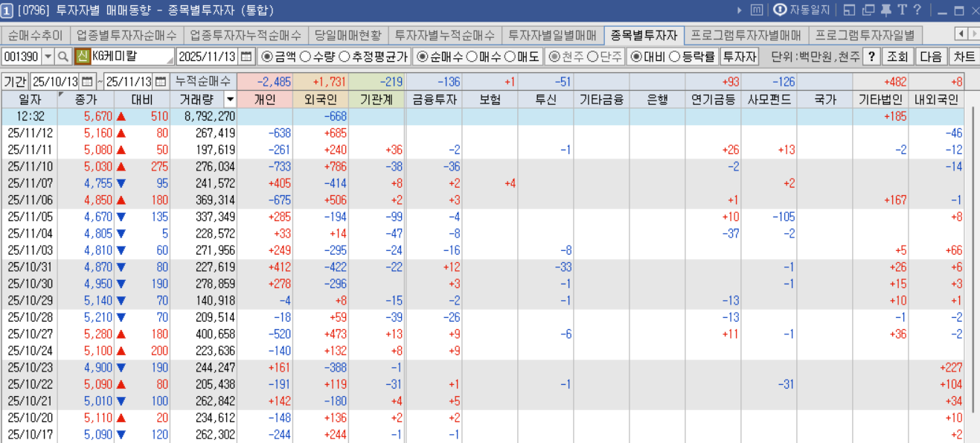Open the calendar for start date 25/10/13
980x443 pixels.
coord(87,82)
